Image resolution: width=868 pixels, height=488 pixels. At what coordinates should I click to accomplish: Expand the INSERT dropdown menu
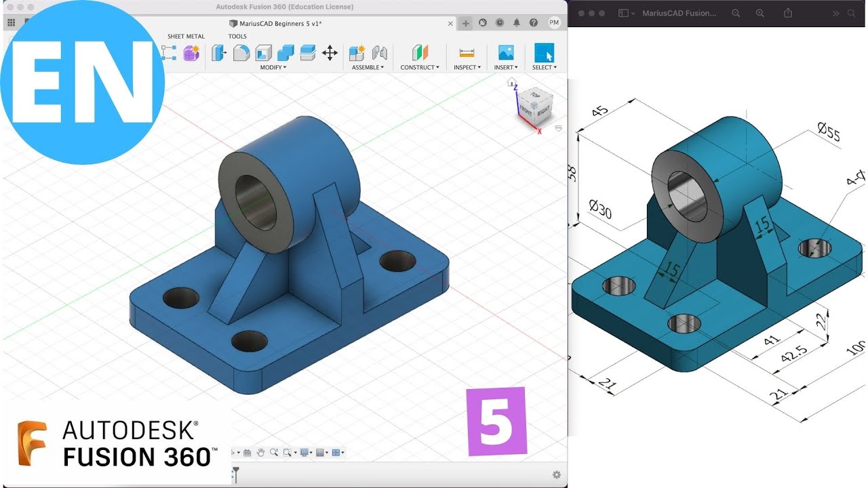pyautogui.click(x=506, y=67)
